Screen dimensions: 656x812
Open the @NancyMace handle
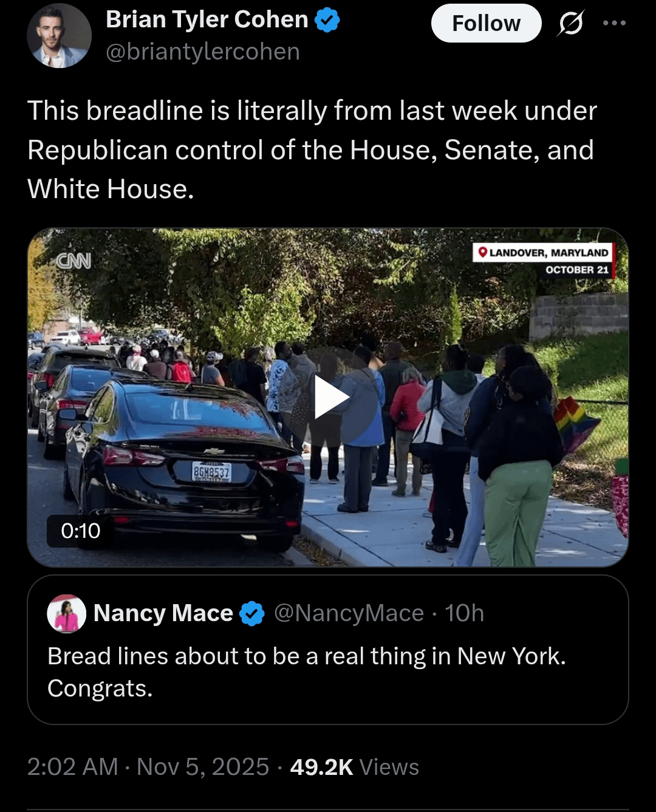coord(349,613)
